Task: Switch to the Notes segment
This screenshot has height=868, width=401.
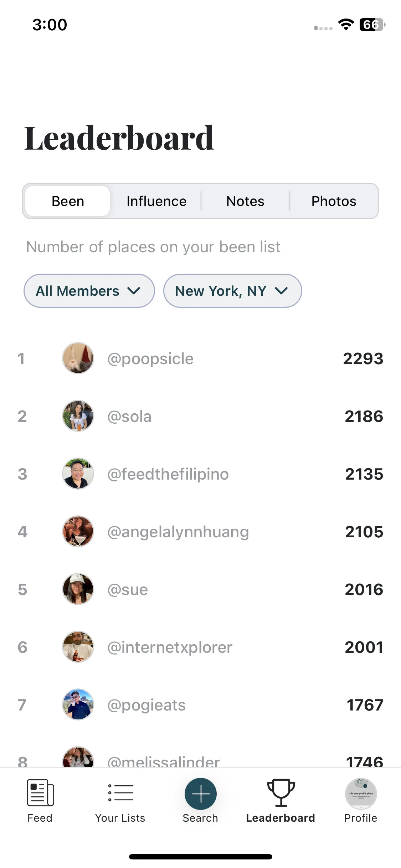Action: coord(245,201)
